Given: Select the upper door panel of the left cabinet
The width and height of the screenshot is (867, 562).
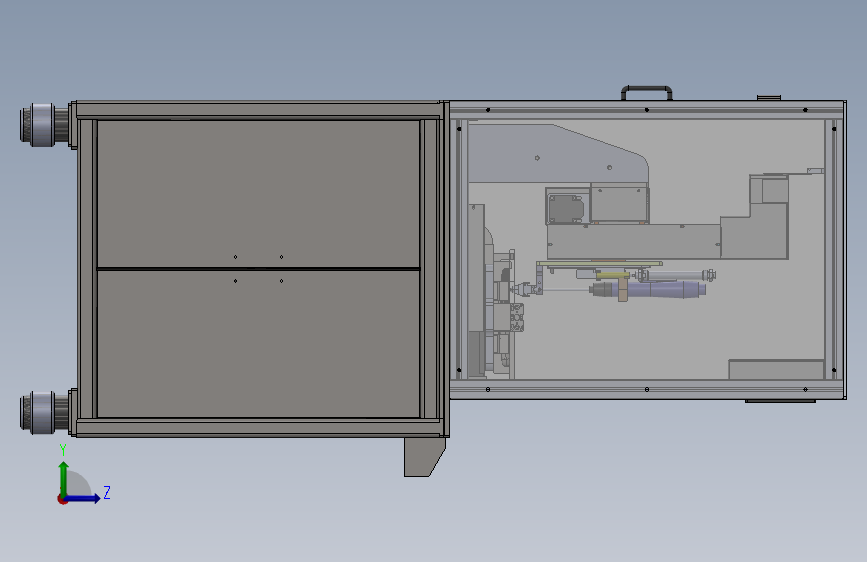Looking at the screenshot, I should pyautogui.click(x=258, y=194).
